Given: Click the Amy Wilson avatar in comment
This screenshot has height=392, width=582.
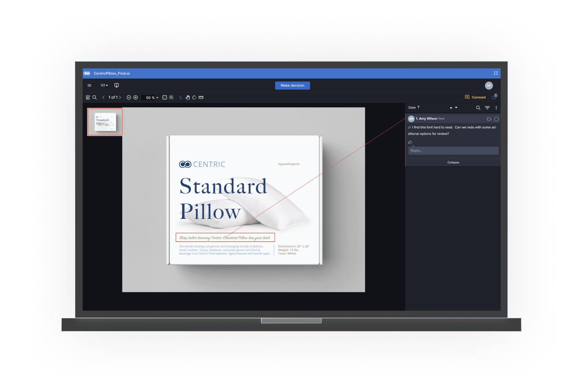Looking at the screenshot, I should pos(411,119).
